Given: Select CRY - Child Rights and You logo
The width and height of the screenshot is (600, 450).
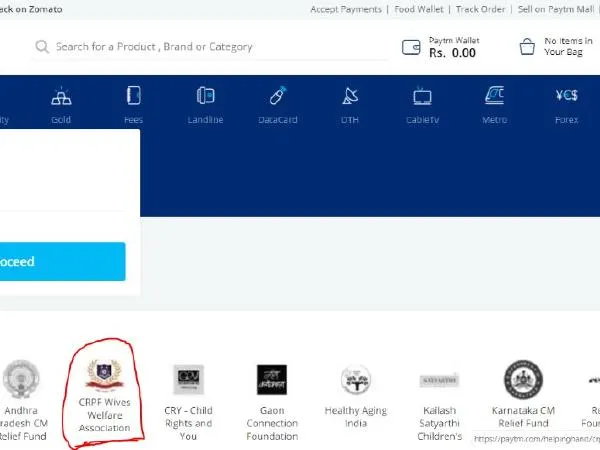Looking at the screenshot, I should (x=188, y=380).
